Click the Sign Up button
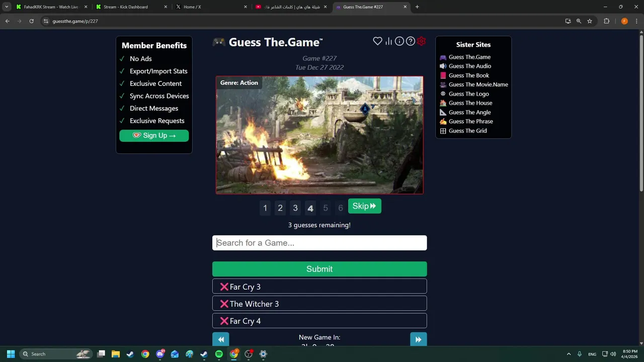644x362 pixels. point(154,135)
